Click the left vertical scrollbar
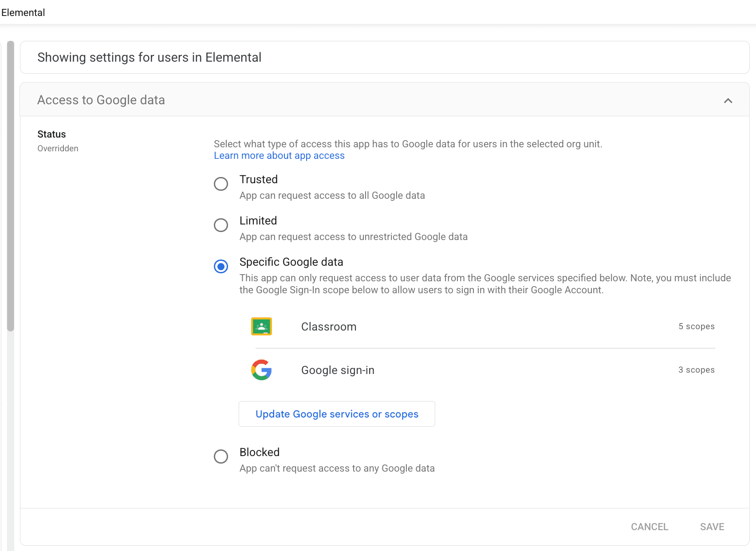This screenshot has height=551, width=756. click(11, 186)
